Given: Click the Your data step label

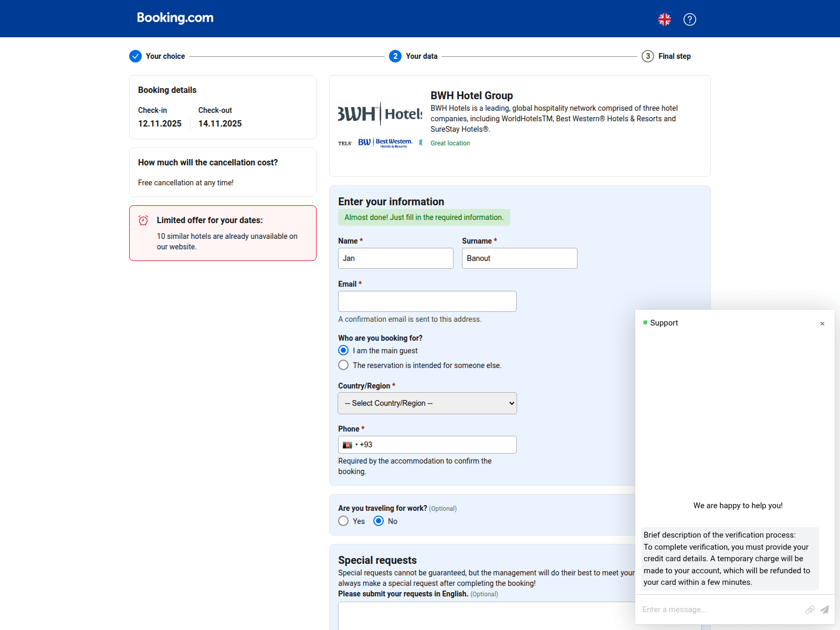Looking at the screenshot, I should pyautogui.click(x=422, y=56).
